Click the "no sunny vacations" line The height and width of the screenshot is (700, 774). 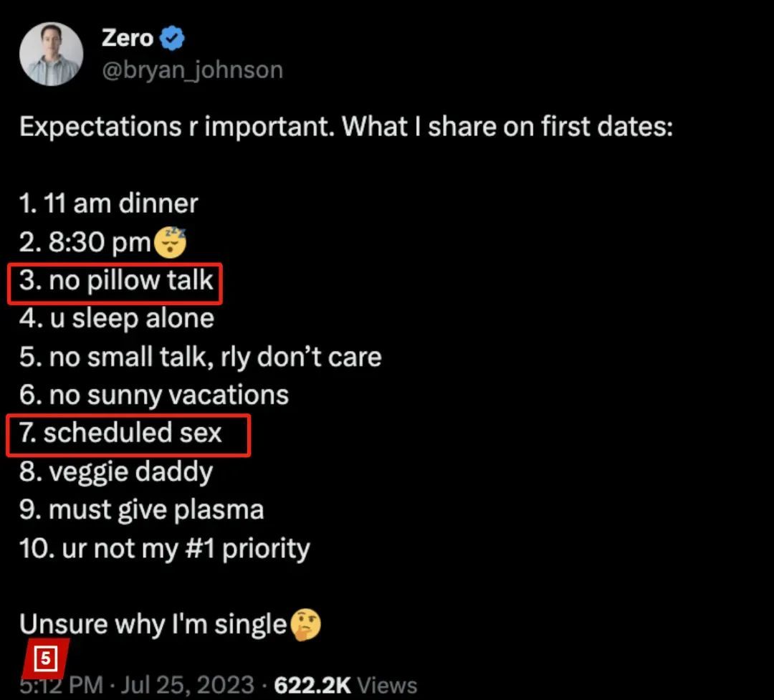pyautogui.click(x=154, y=395)
